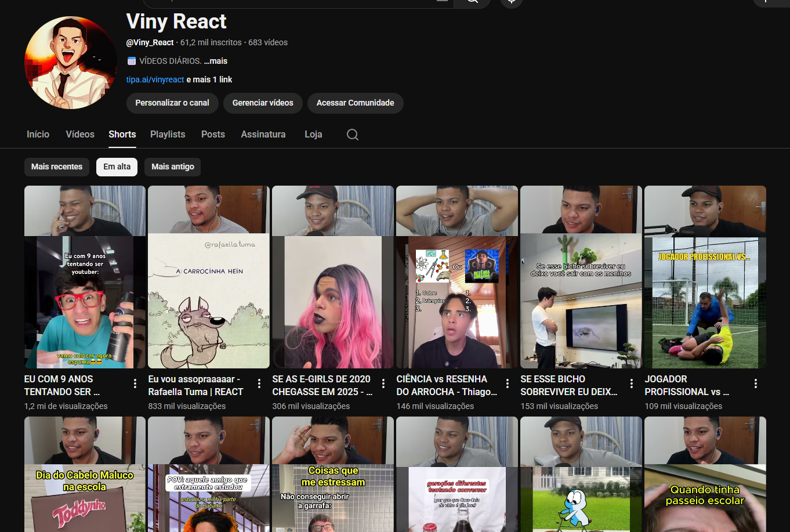This screenshot has height=532, width=790.
Task: Click the Viny React channel avatar
Action: pos(71,63)
